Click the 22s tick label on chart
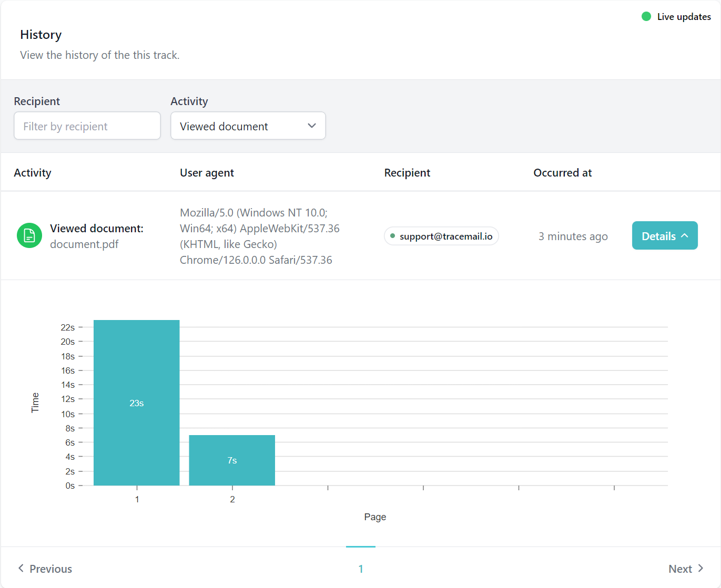This screenshot has width=721, height=588. (x=68, y=327)
